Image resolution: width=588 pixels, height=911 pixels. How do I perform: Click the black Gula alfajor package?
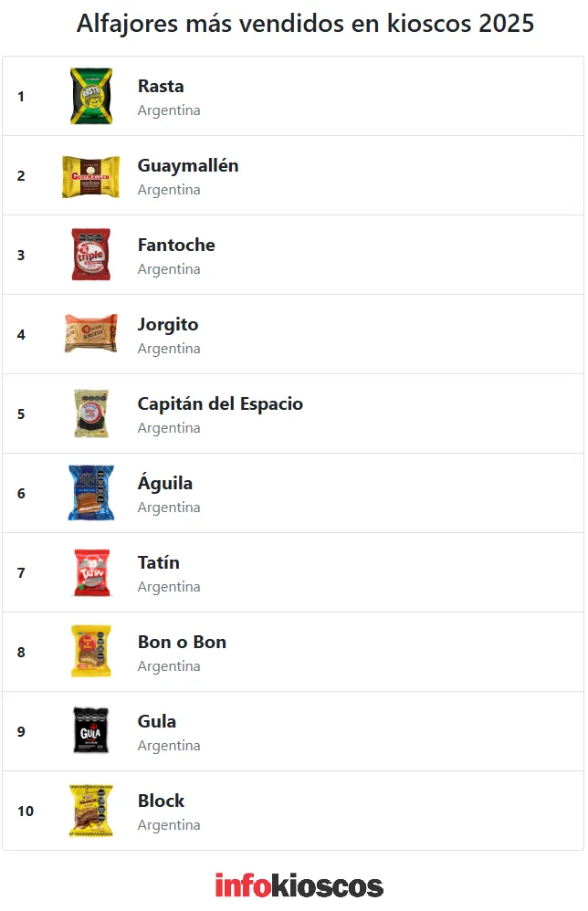[91, 731]
